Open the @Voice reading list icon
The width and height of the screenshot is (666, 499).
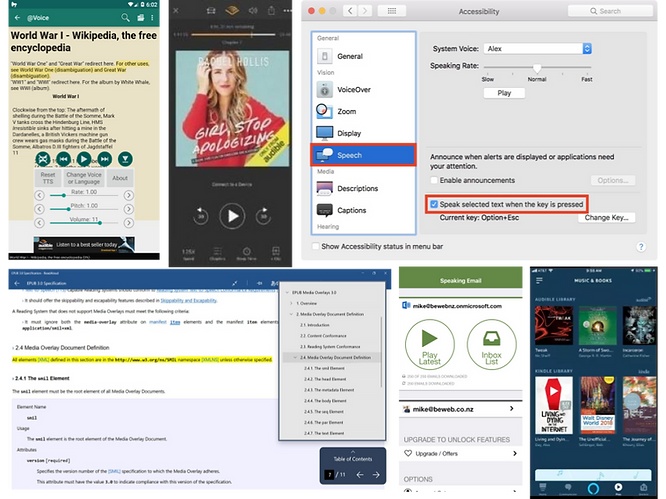point(141,17)
